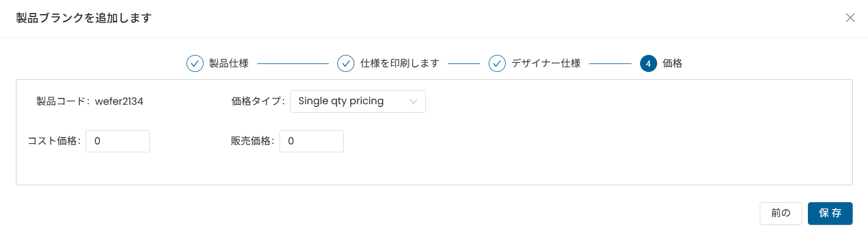The image size is (868, 239).
Task: Click the number 4 step circle
Action: coord(648,63)
